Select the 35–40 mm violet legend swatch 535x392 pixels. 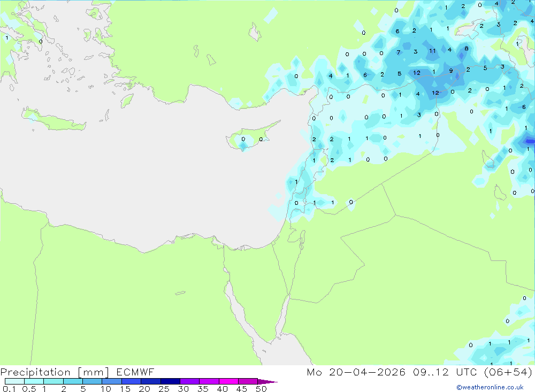coord(209,381)
